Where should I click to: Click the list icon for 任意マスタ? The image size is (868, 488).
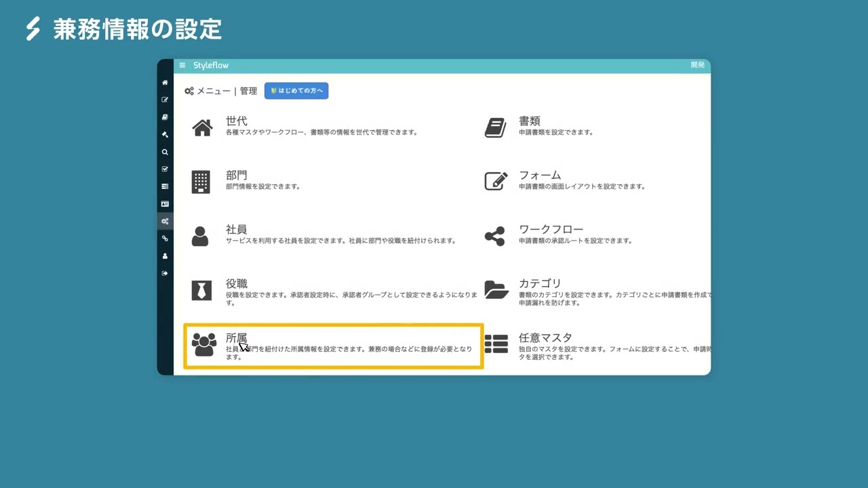click(496, 344)
